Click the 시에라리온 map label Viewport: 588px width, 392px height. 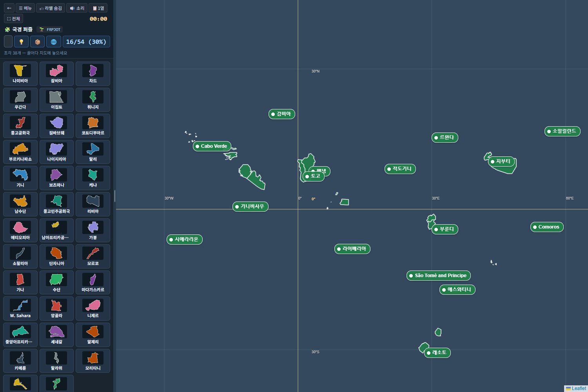185,240
